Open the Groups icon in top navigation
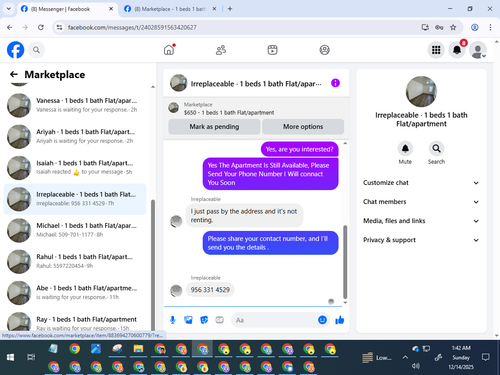Screen dimensions: 500x375 pos(324,50)
